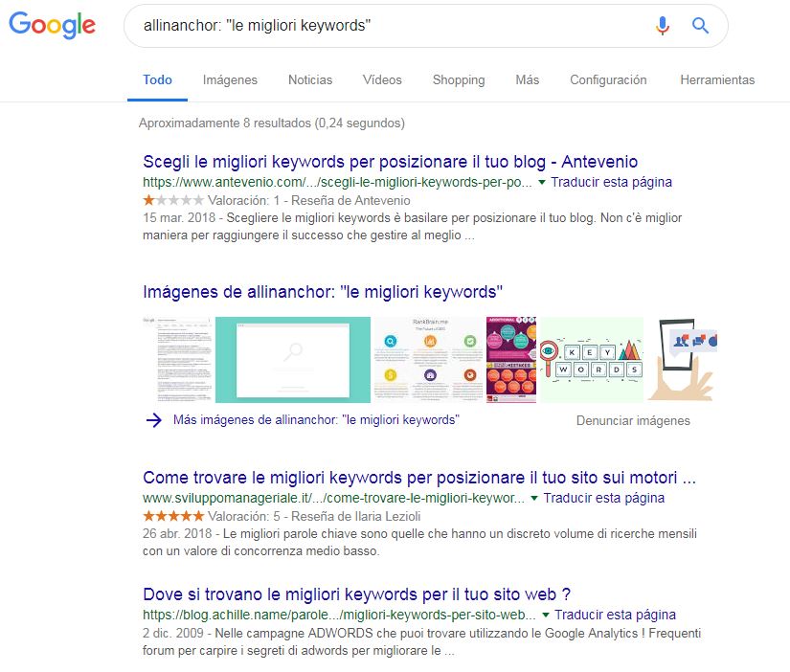The image size is (790, 672).
Task: Expand dropdown arrow next to blog.achille.name URL
Action: [546, 616]
